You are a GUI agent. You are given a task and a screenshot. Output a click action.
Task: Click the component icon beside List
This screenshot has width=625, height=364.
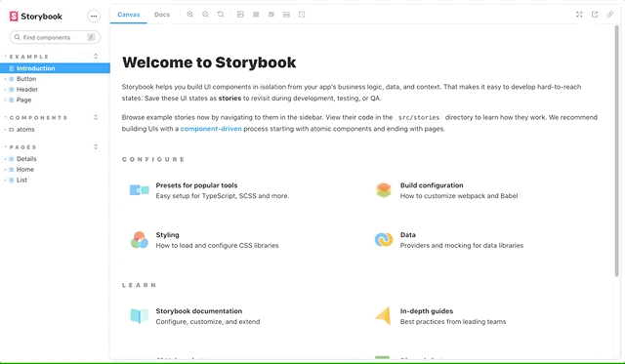[11, 180]
